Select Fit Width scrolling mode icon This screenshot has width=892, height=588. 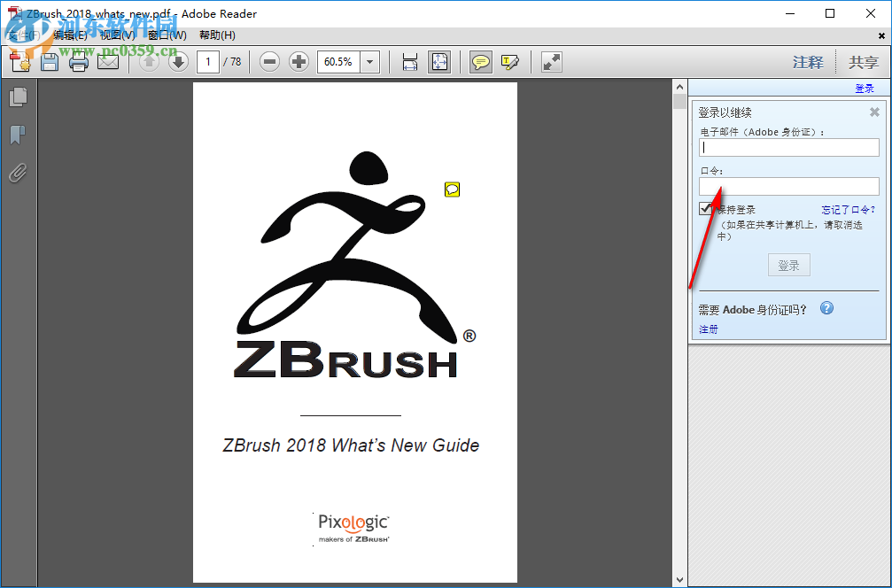(x=410, y=61)
